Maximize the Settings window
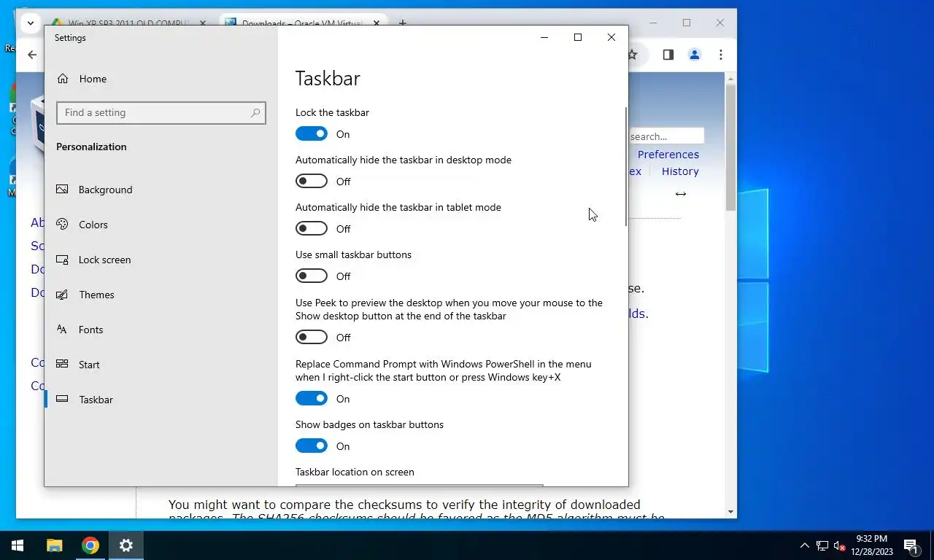 578,37
